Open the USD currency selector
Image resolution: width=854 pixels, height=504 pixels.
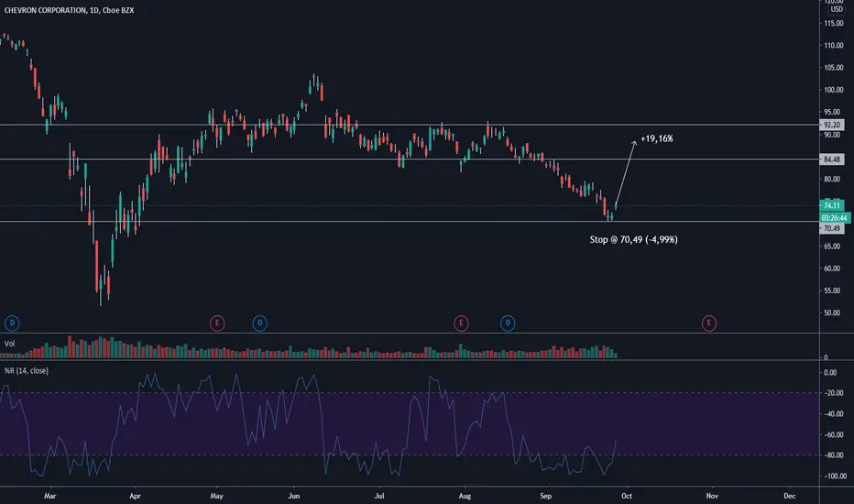(x=836, y=9)
